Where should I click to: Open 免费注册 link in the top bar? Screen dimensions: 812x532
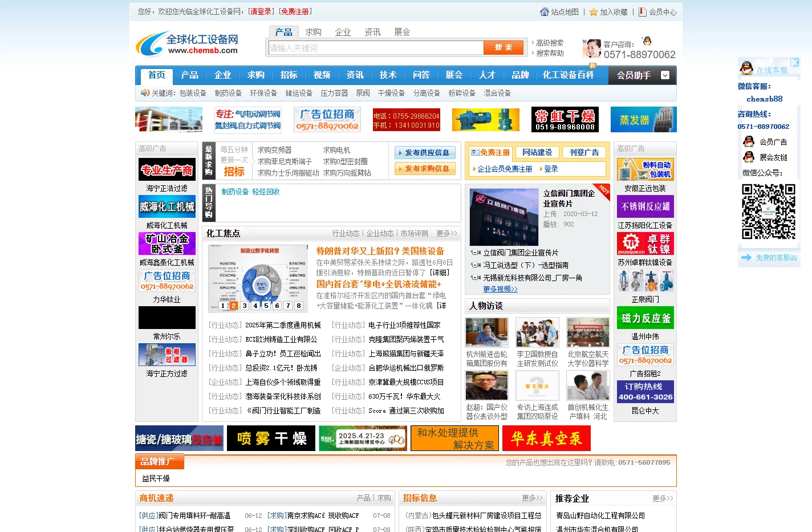coord(295,12)
